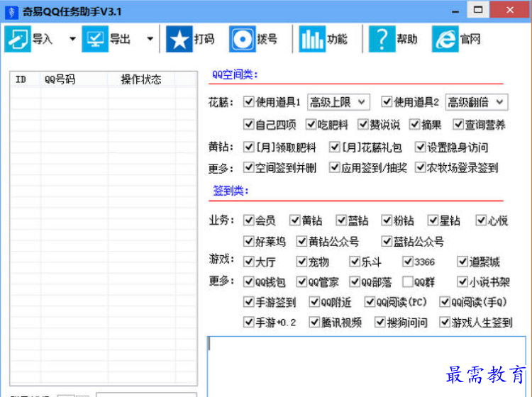Click the QQ号码 column header
This screenshot has width=532, height=397.
point(74,79)
